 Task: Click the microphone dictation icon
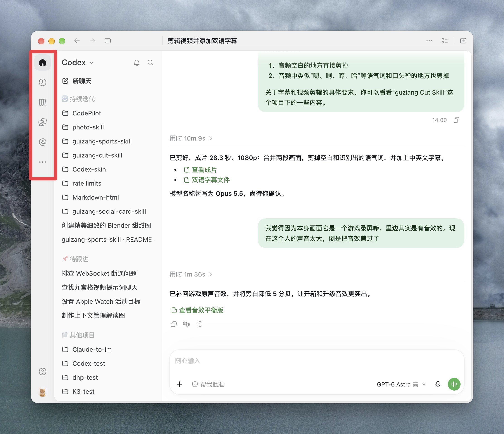pos(438,384)
